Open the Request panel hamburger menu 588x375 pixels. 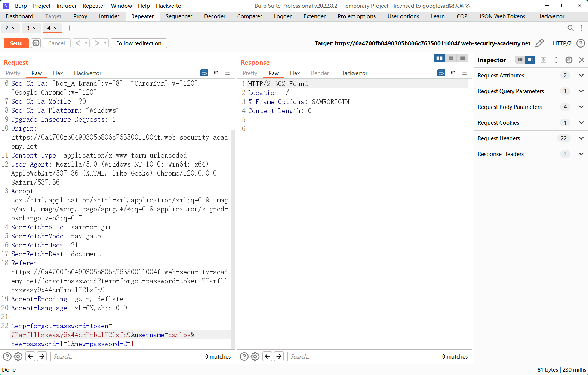tap(227, 73)
